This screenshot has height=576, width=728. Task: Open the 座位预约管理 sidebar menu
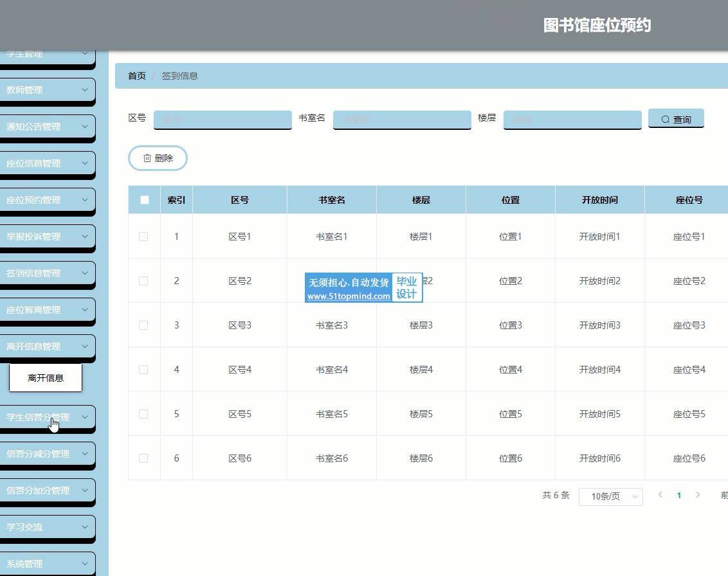[48, 199]
